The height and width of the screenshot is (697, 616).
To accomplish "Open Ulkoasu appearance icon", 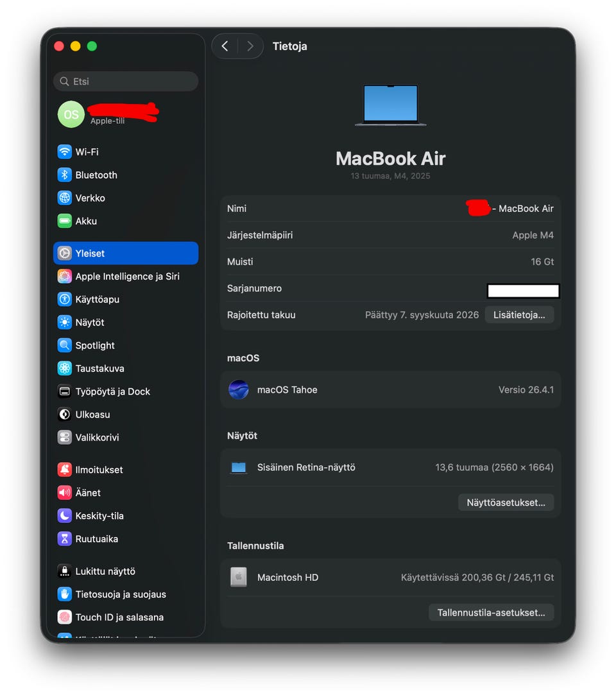I will click(x=64, y=415).
